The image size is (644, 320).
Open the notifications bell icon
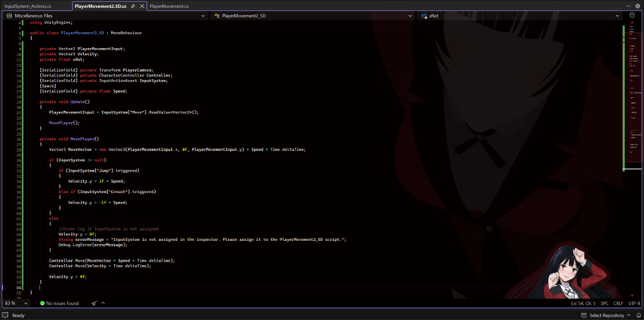point(637,315)
